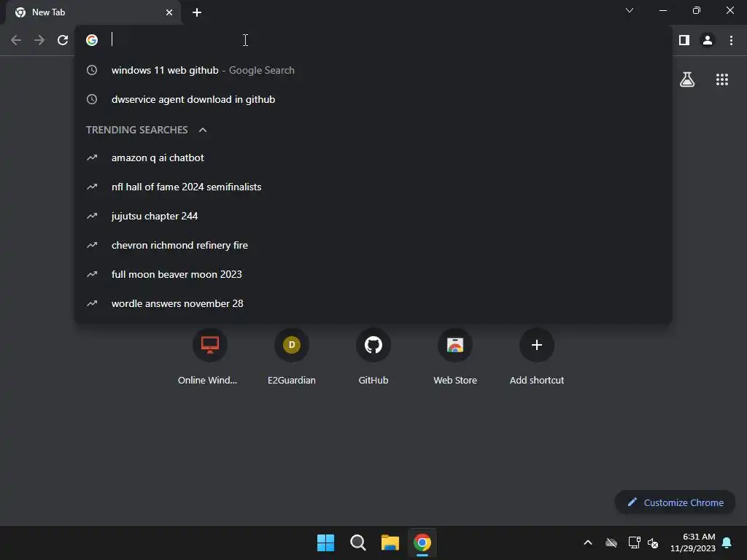
Task: Reload the page with the refresh icon
Action: [63, 40]
